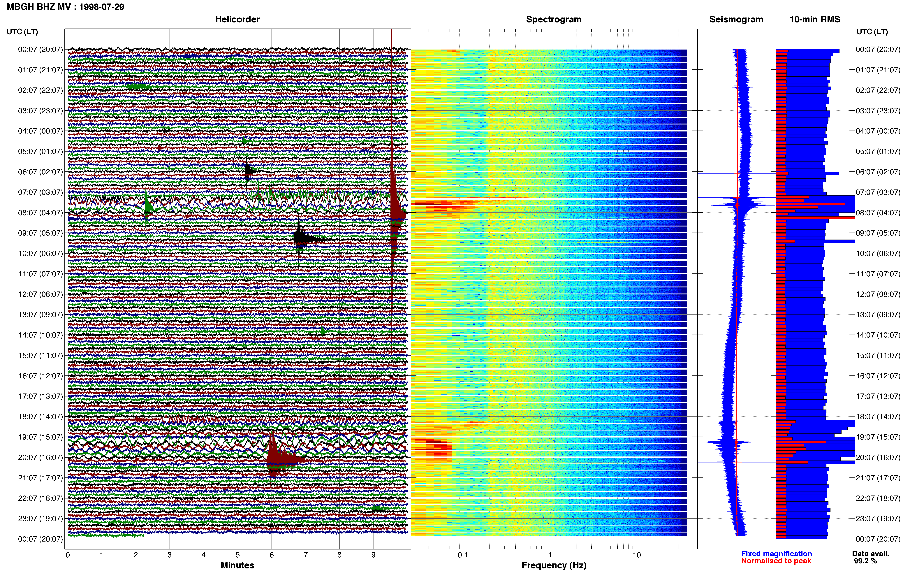
Task: Click the 'Helicorder' panel heading
Action: (x=237, y=20)
